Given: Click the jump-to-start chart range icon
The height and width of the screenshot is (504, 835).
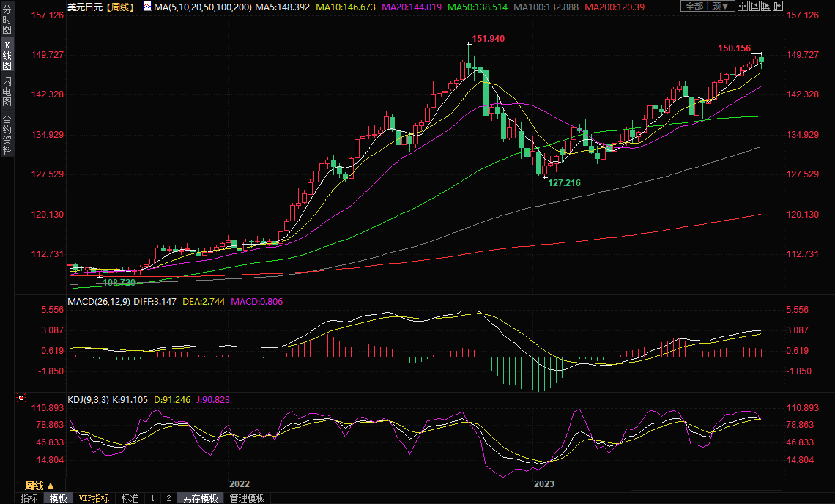Looking at the screenshot, I should [754, 7].
